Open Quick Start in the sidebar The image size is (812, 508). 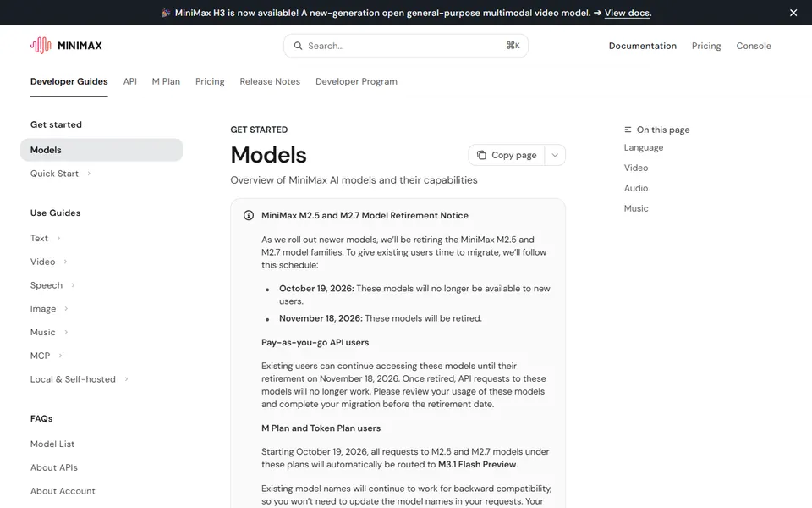54,173
